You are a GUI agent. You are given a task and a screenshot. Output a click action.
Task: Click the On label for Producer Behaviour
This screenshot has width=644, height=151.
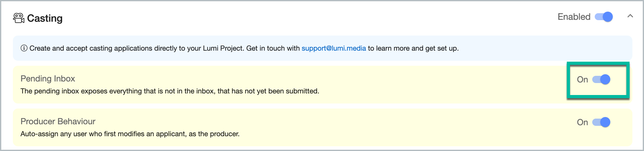point(582,122)
